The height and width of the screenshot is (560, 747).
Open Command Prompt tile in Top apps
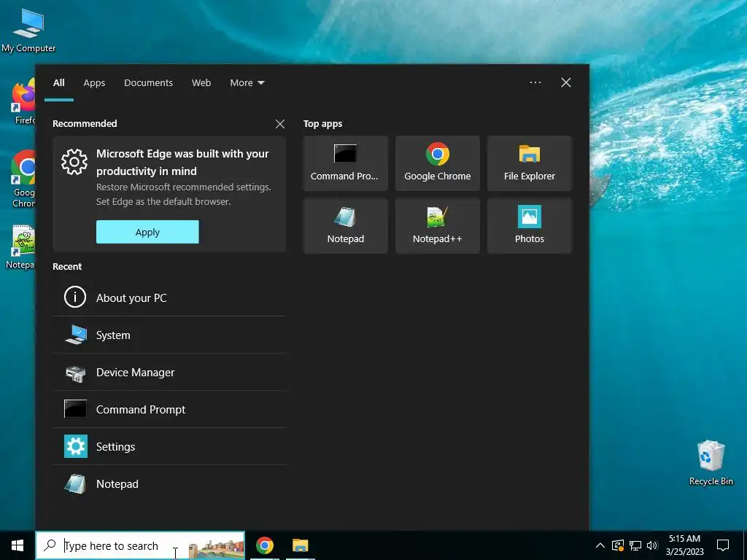click(x=345, y=163)
